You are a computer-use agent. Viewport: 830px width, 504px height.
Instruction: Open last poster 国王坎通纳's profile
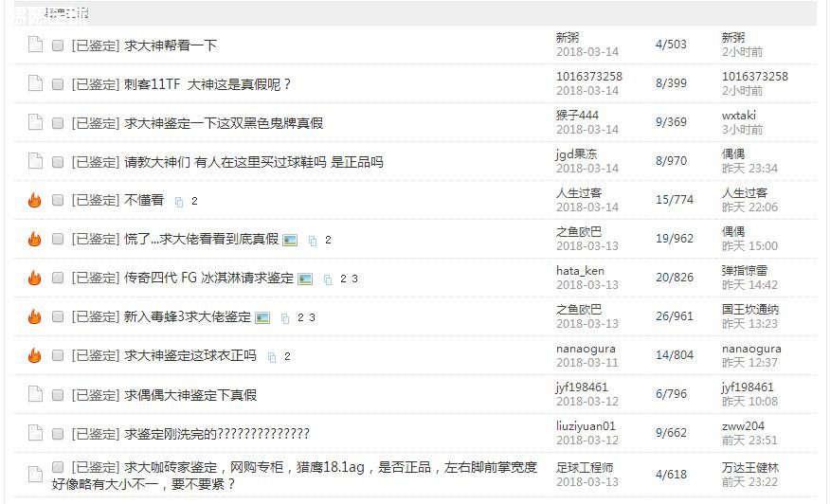[x=750, y=309]
